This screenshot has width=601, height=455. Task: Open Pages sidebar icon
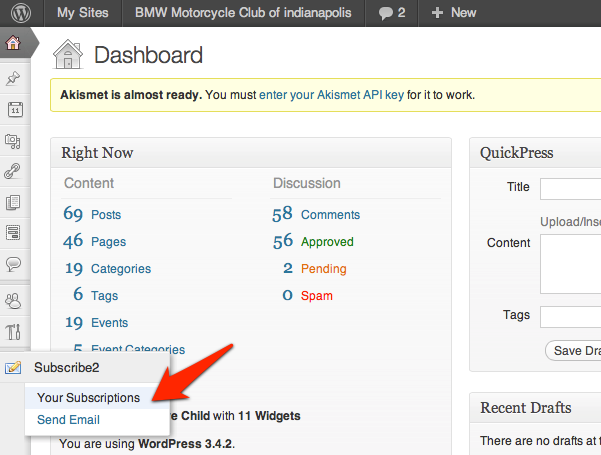coord(13,202)
